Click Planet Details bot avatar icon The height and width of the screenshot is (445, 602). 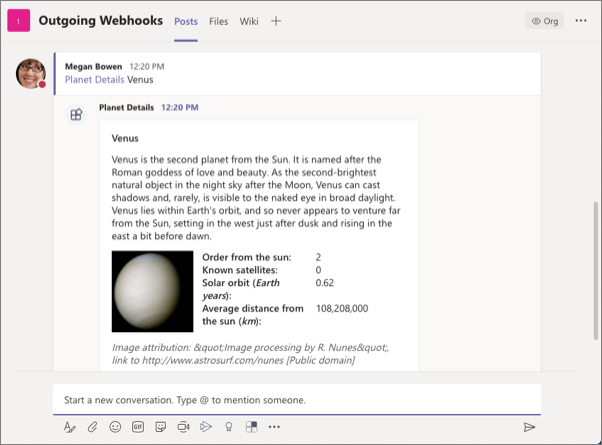point(76,114)
